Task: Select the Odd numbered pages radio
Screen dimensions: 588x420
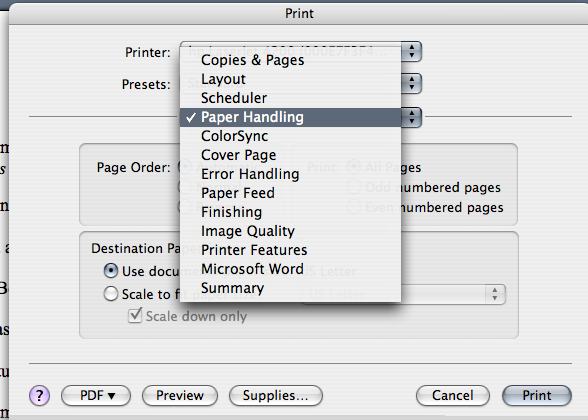Action: (x=354, y=187)
